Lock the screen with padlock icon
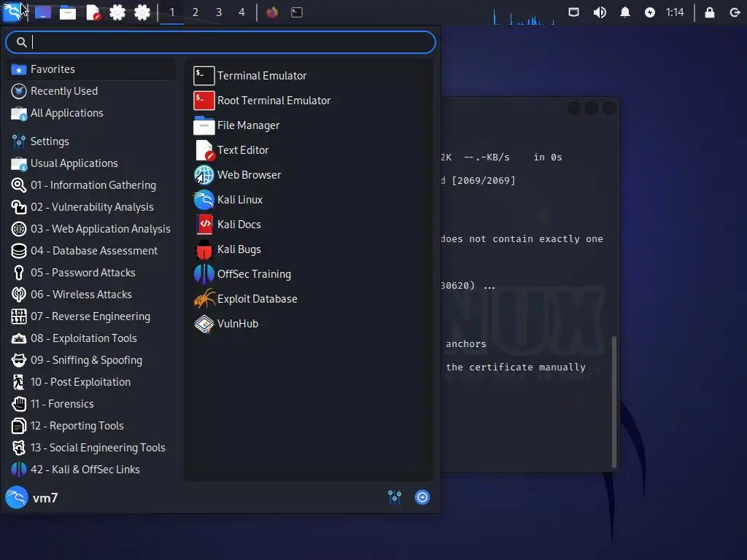 [x=710, y=12]
